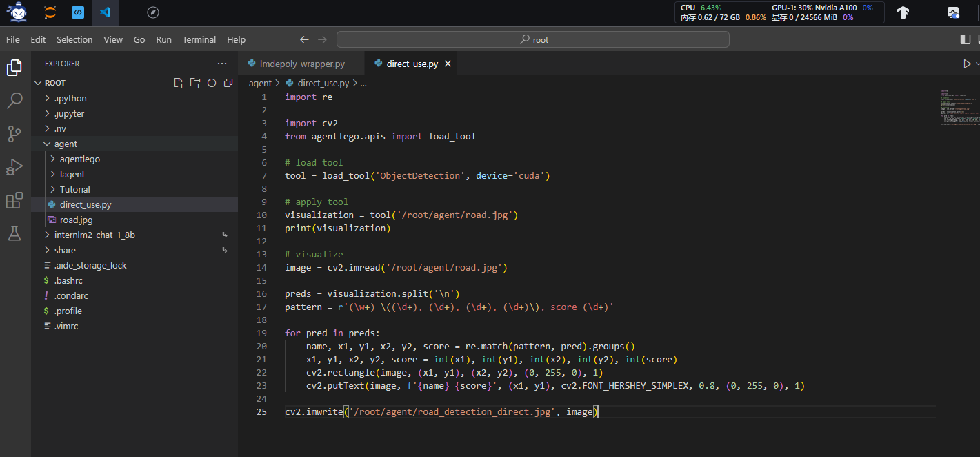Refresh the Explorer file tree
Image resolution: width=980 pixels, height=457 pixels.
[x=212, y=83]
